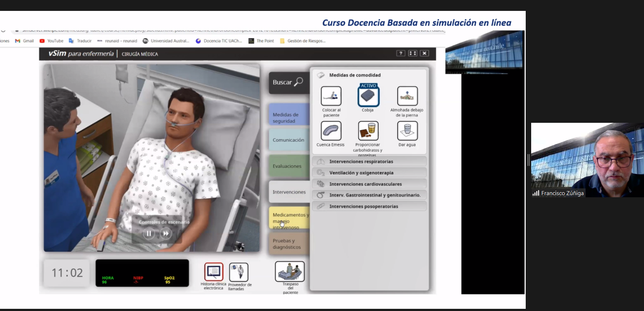
Task: Select the Cuenca Emesis basin icon
Action: tap(331, 131)
